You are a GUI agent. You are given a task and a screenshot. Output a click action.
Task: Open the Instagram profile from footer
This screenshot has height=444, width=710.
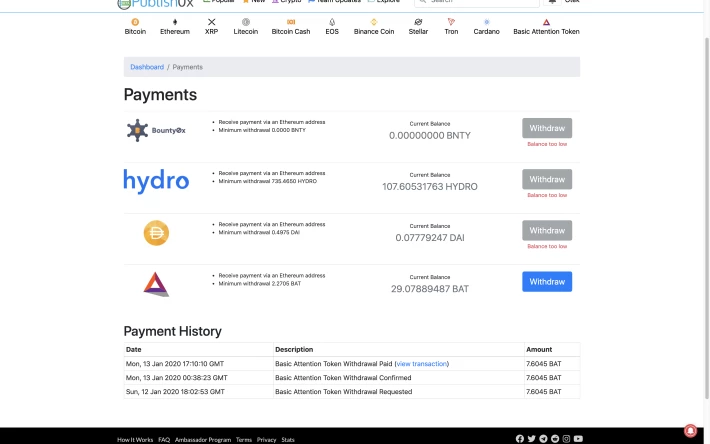point(566,439)
